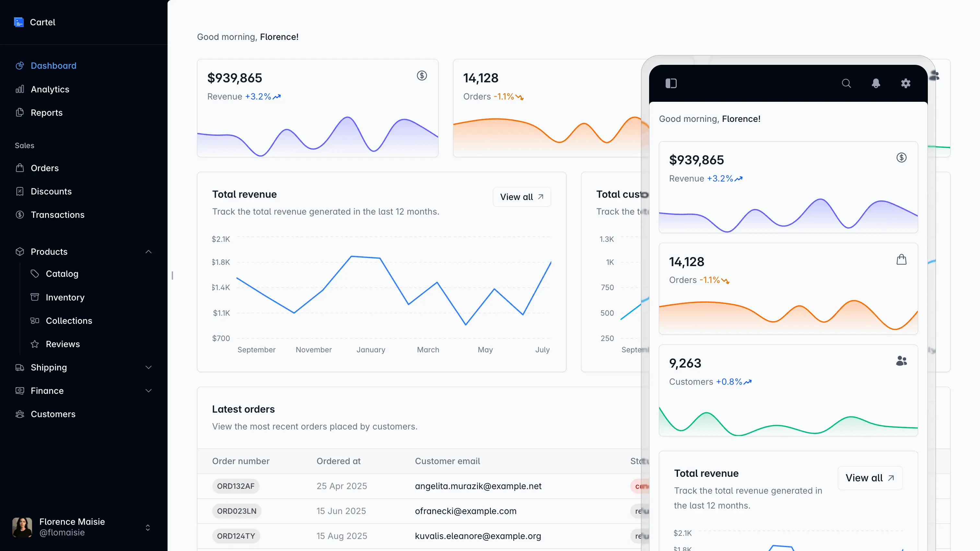Toggle sidebar panel icon in mobile preview

tap(671, 83)
